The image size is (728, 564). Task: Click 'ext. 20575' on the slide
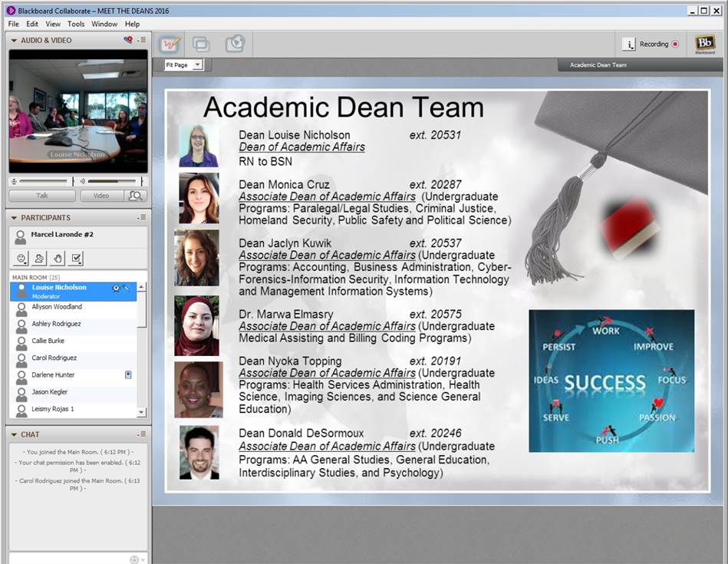[435, 315]
